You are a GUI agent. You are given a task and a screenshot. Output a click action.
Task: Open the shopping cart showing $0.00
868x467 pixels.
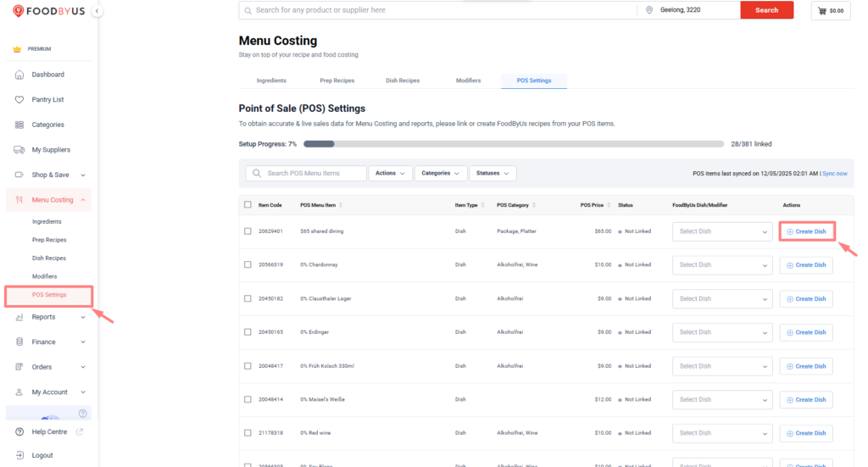click(831, 10)
